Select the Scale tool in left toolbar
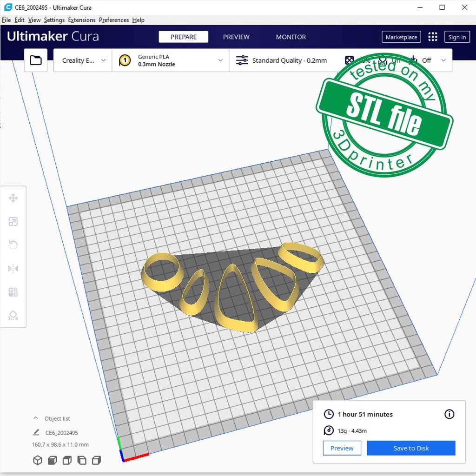The height and width of the screenshot is (476, 476). click(x=13, y=222)
